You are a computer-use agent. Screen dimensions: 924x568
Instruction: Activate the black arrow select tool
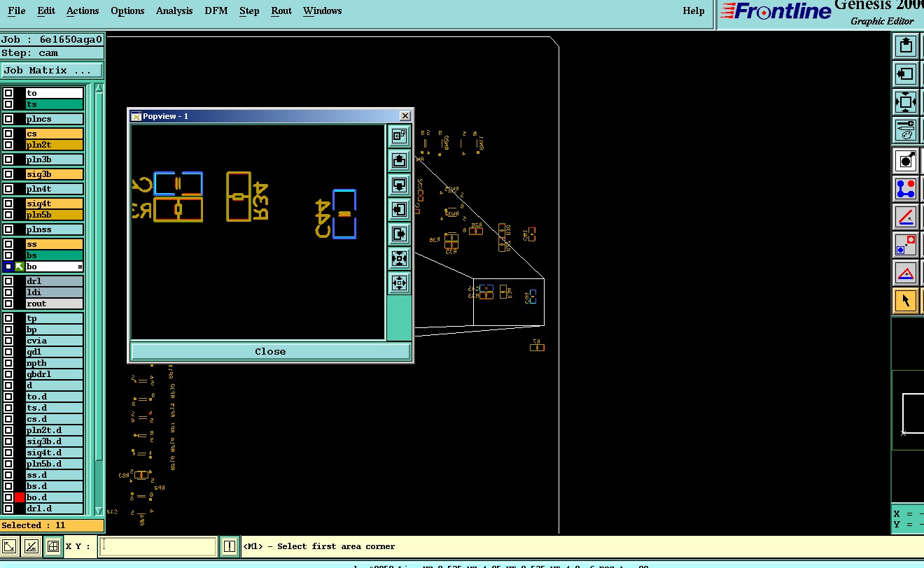[906, 301]
